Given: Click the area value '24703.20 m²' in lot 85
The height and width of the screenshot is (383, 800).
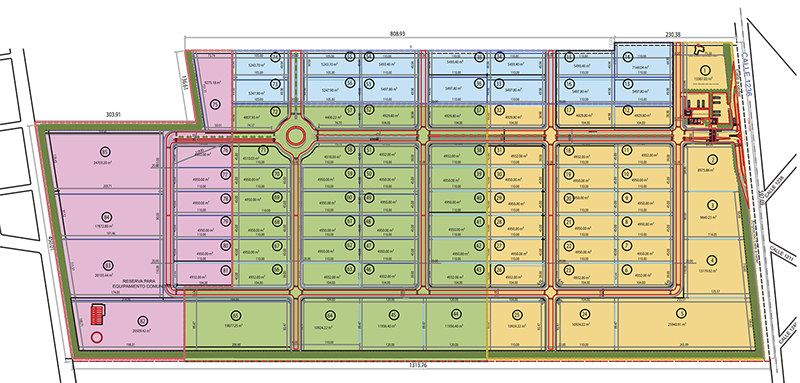Looking at the screenshot, I should (x=102, y=163).
